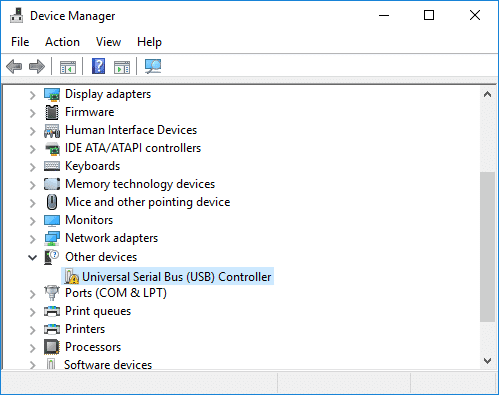This screenshot has height=395, width=499.
Task: Open the Action menu
Action: coord(62,42)
